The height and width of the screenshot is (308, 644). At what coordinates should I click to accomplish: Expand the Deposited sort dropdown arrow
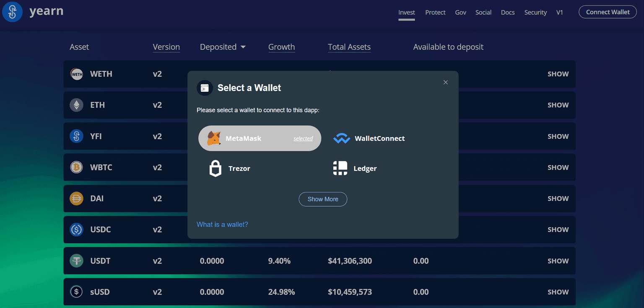click(x=243, y=47)
